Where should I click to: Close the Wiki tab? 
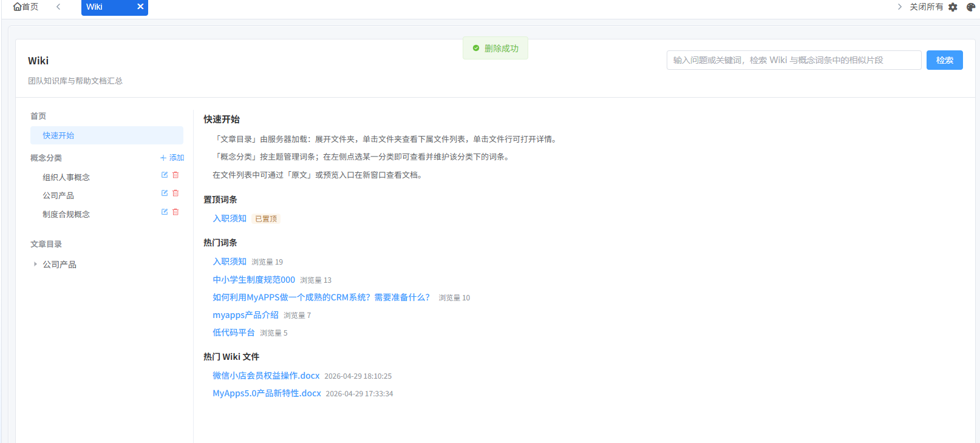point(140,7)
